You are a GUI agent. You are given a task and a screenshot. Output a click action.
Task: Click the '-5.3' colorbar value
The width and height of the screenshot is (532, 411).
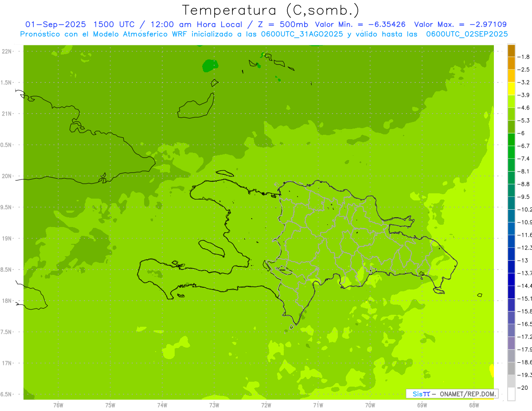(x=524, y=120)
